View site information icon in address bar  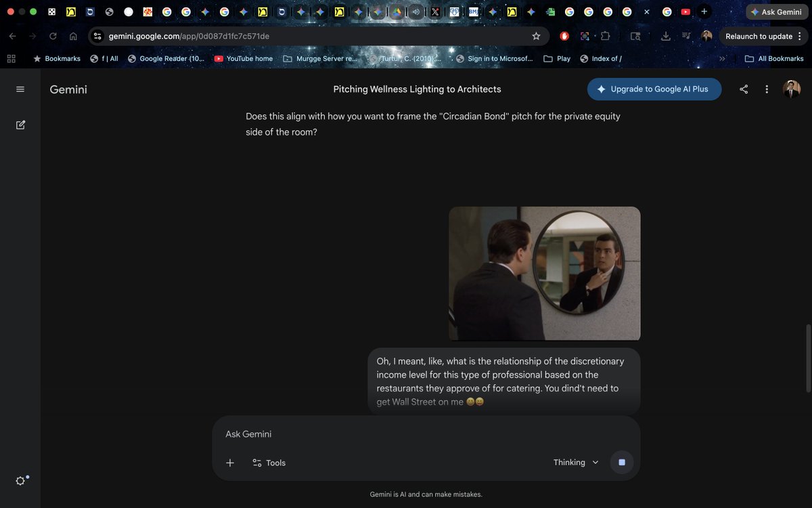tap(97, 36)
